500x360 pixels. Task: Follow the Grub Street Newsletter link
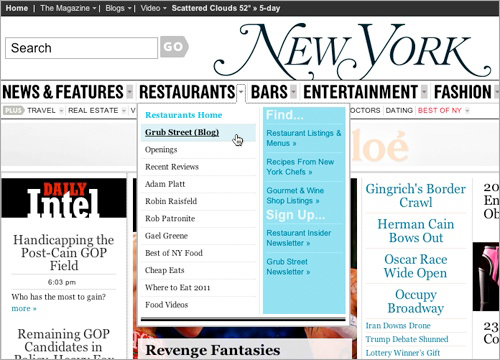click(288, 267)
